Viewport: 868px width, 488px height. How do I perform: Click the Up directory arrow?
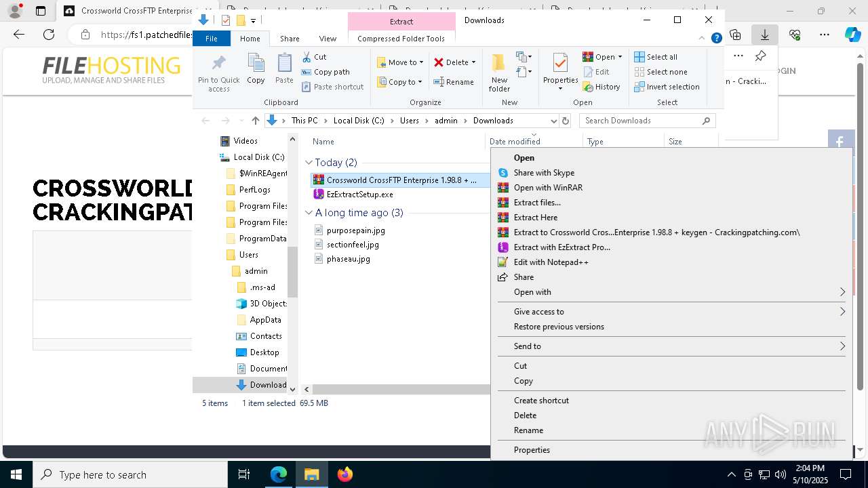[256, 121]
